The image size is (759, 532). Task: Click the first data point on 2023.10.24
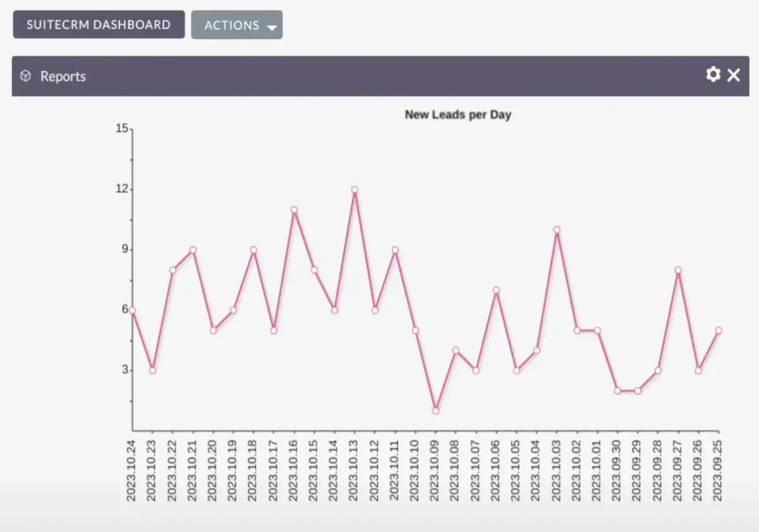point(132,310)
